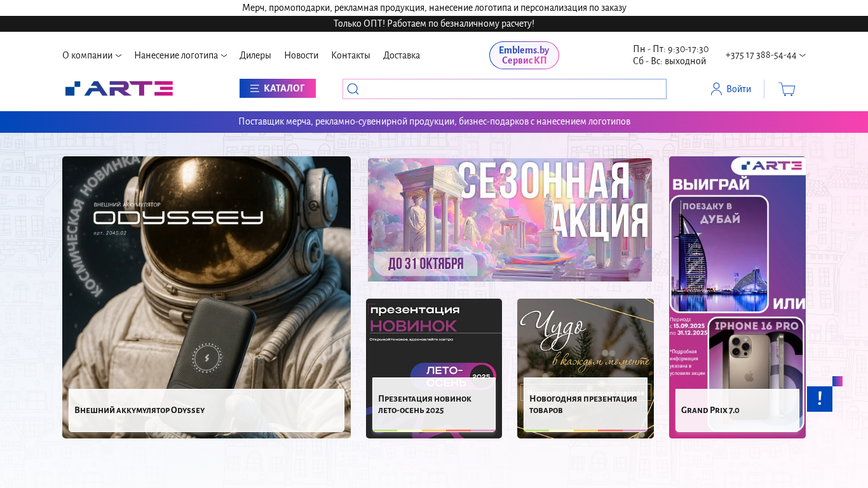Open the Контакты menu item
868x488 pixels.
[351, 55]
